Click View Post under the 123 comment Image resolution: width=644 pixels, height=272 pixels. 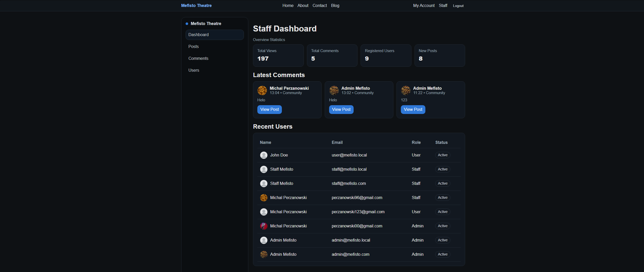tap(412, 109)
